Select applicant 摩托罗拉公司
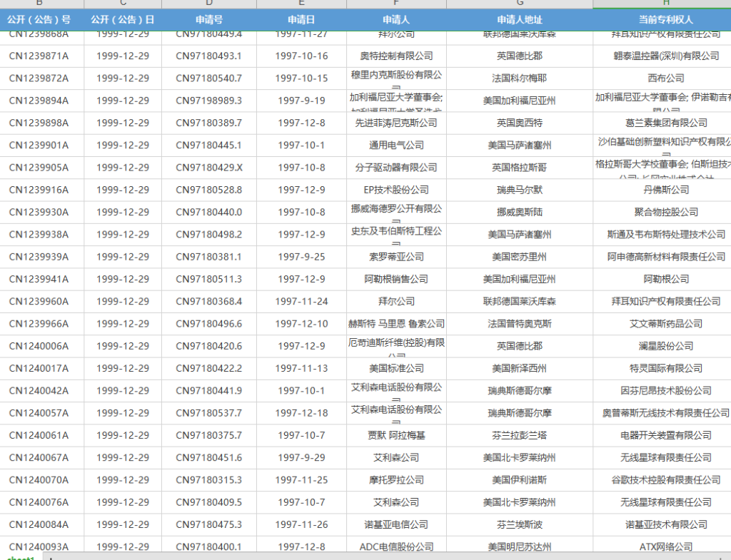This screenshot has height=560, width=731. tap(396, 480)
